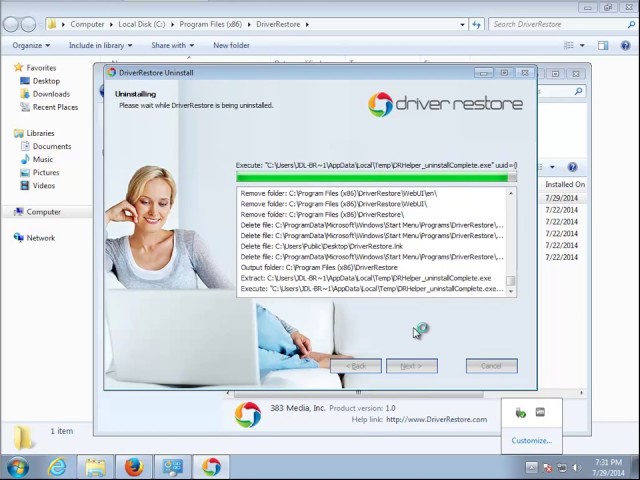
Task: Click Safely Remove Hardware tray icon
Action: [x=520, y=413]
